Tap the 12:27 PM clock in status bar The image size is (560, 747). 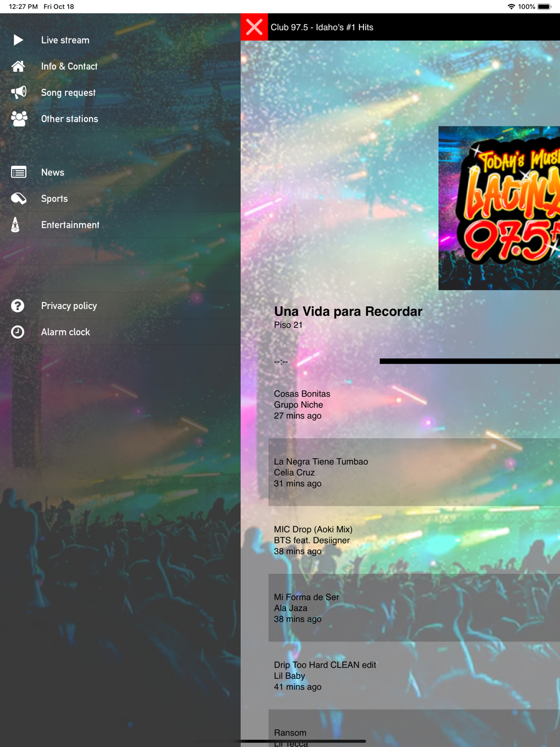24,7
